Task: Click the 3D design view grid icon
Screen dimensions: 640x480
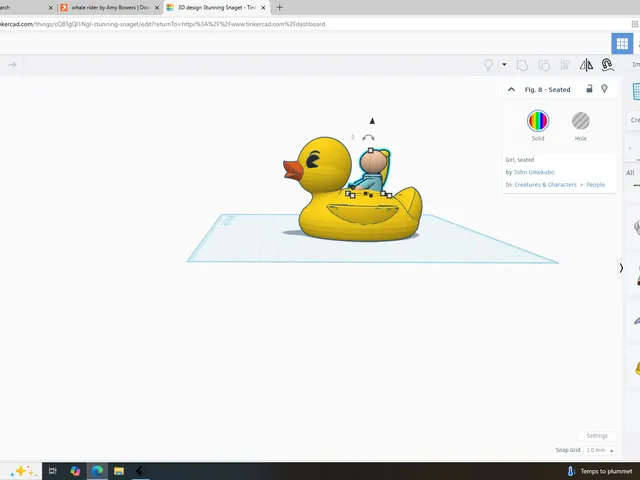Action: (622, 43)
